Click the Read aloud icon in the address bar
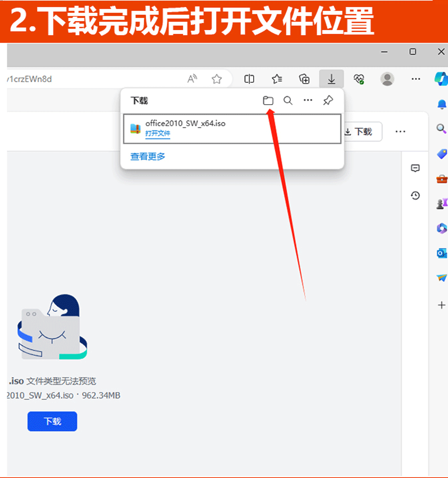Image resolution: width=448 pixels, height=478 pixels. tap(192, 79)
